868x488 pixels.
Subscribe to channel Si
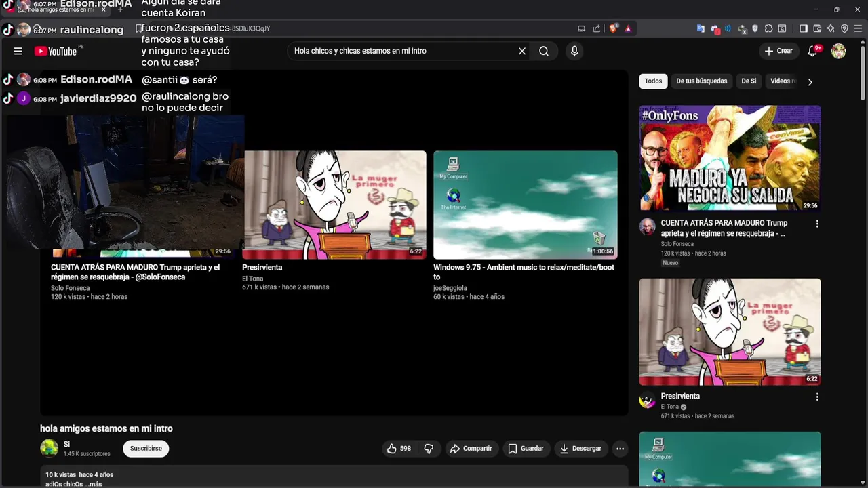(x=146, y=449)
